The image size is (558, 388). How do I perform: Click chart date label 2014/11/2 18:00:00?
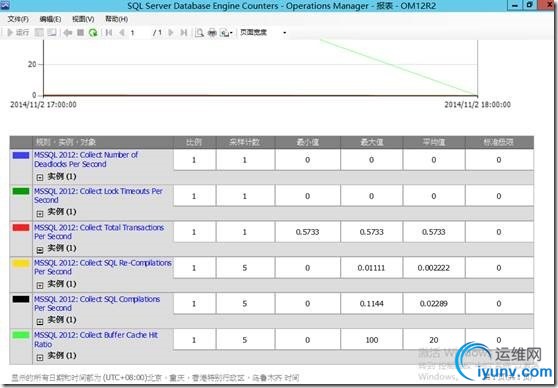(x=478, y=105)
